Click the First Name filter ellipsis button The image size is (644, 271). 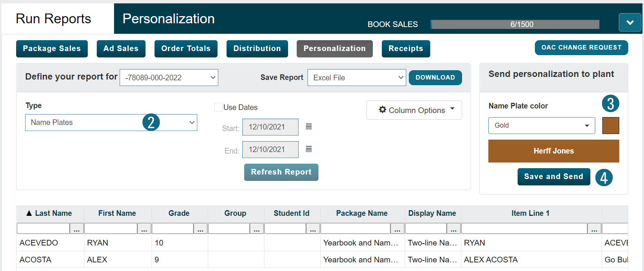(x=144, y=229)
